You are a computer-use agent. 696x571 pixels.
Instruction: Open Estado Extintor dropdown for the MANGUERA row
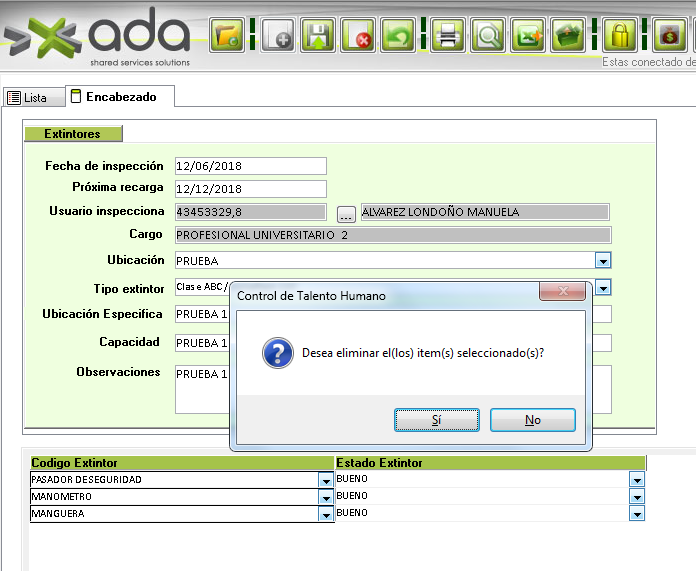(637, 513)
